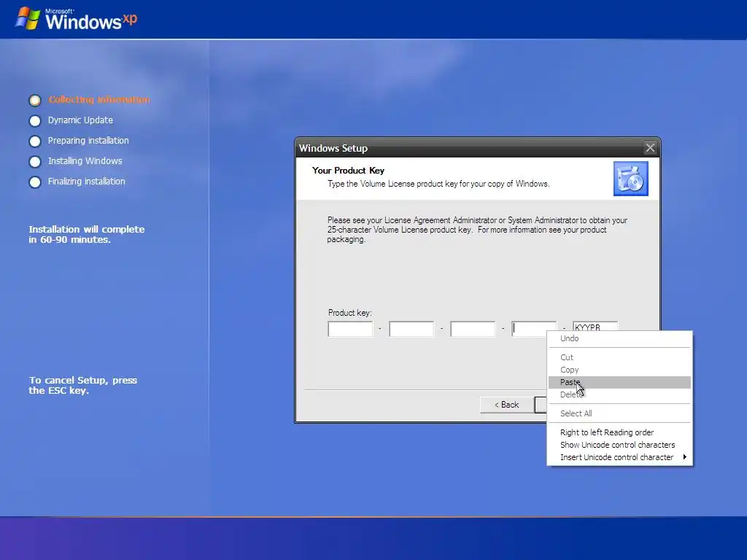The width and height of the screenshot is (747, 560).
Task: Choose Select All in the context menu
Action: point(619,414)
